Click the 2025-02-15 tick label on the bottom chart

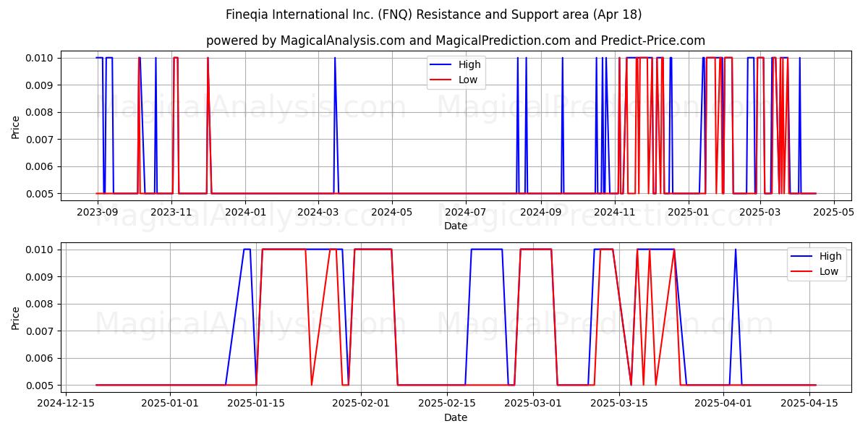click(x=447, y=404)
